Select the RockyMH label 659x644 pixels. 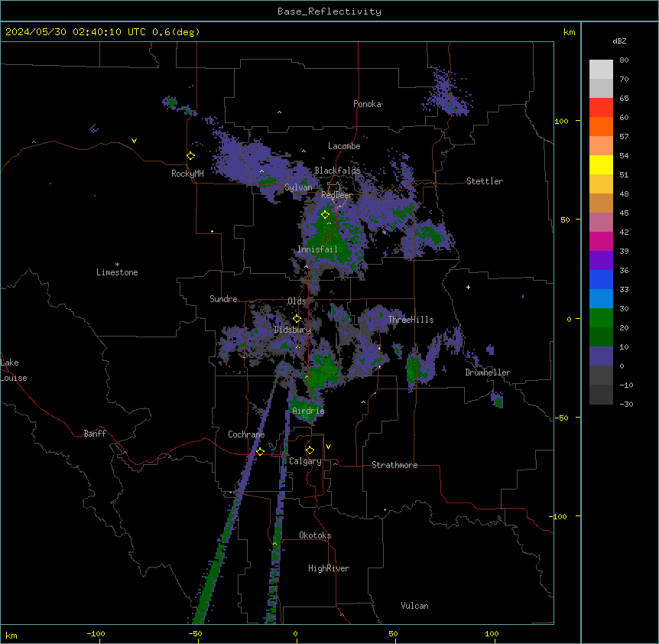pyautogui.click(x=187, y=174)
